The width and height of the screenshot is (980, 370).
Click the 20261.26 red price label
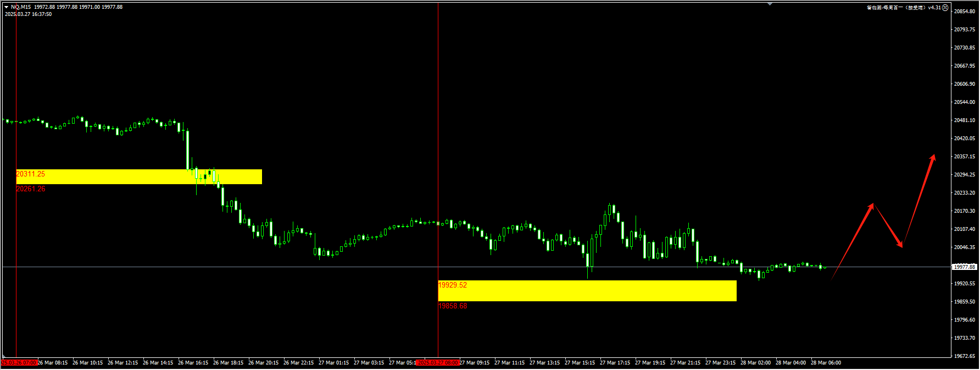(x=31, y=189)
